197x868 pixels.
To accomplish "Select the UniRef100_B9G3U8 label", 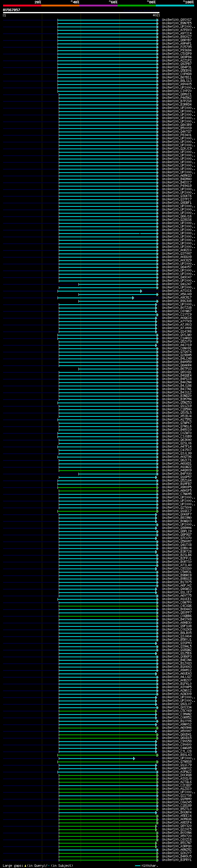I will (177, 301).
